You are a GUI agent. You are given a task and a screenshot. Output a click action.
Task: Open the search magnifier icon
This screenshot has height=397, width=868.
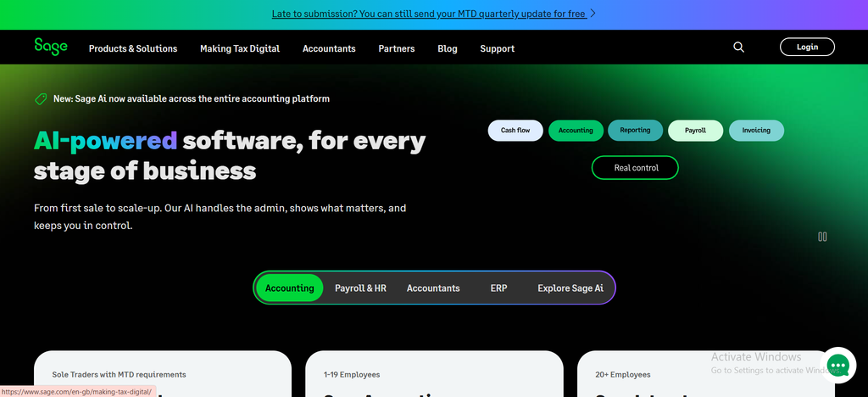pyautogui.click(x=738, y=47)
